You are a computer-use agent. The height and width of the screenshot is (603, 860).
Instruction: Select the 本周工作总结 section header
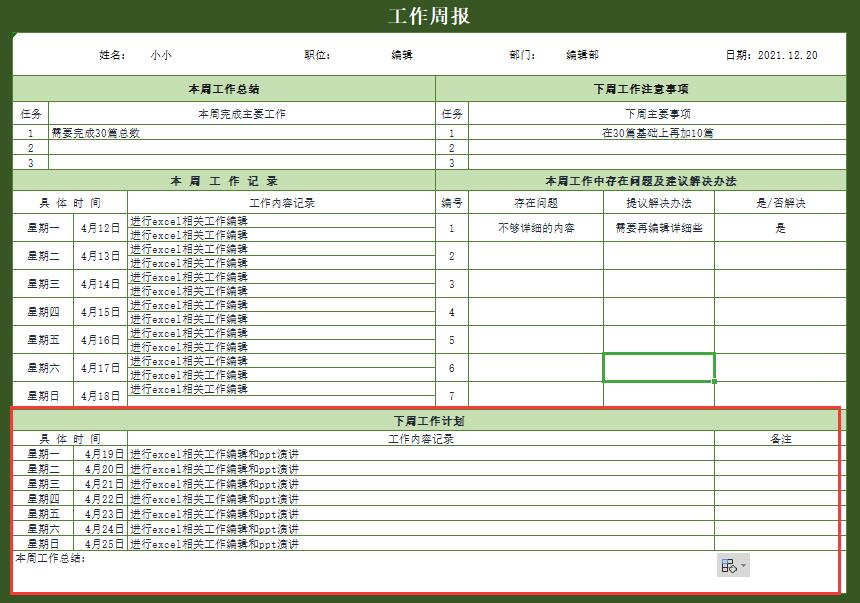224,88
